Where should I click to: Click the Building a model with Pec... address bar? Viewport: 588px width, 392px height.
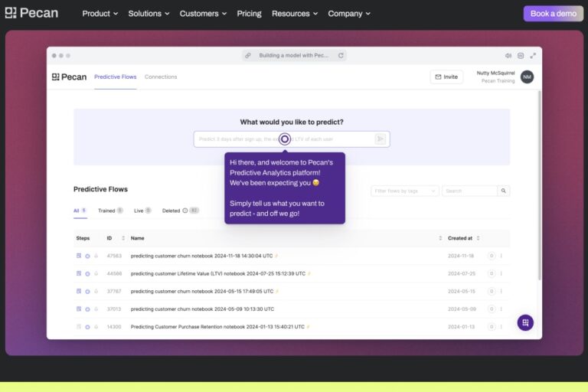coord(294,56)
